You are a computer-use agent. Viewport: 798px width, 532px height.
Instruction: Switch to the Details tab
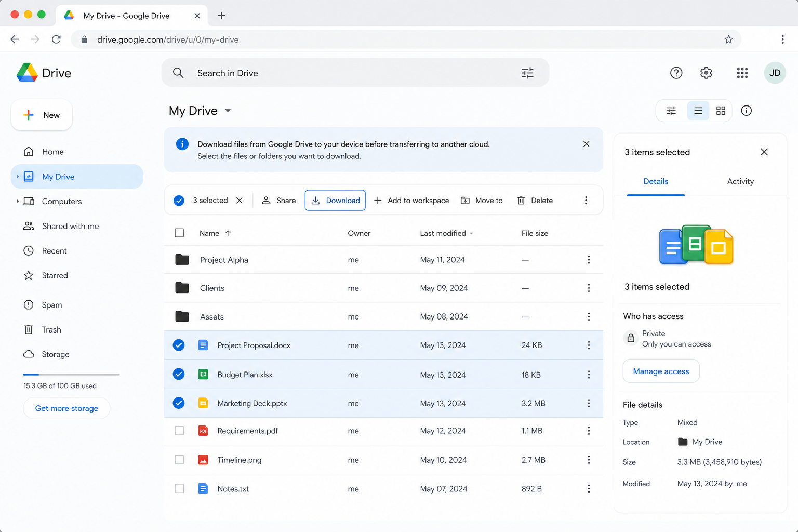point(656,181)
